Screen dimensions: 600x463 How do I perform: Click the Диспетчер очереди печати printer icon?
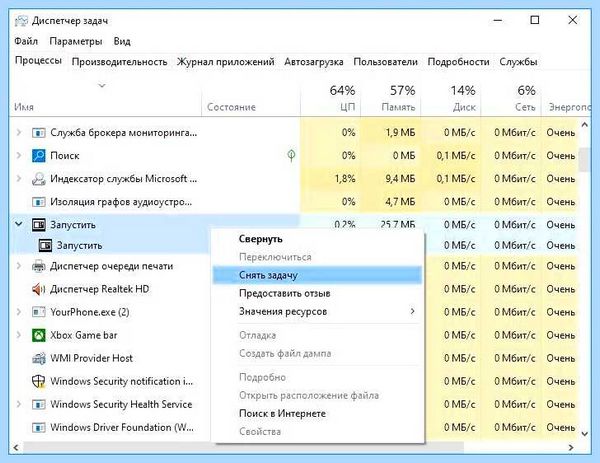[38, 266]
